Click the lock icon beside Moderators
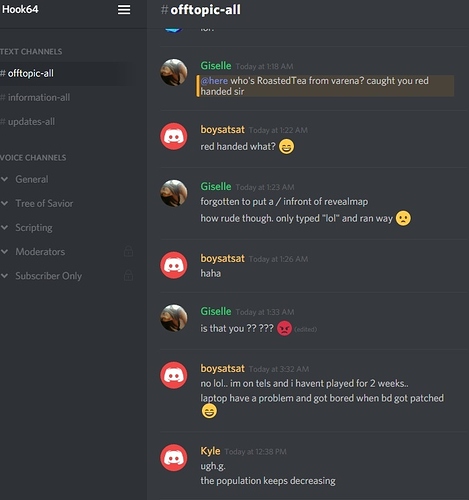This screenshot has width=469, height=500. click(x=128, y=251)
